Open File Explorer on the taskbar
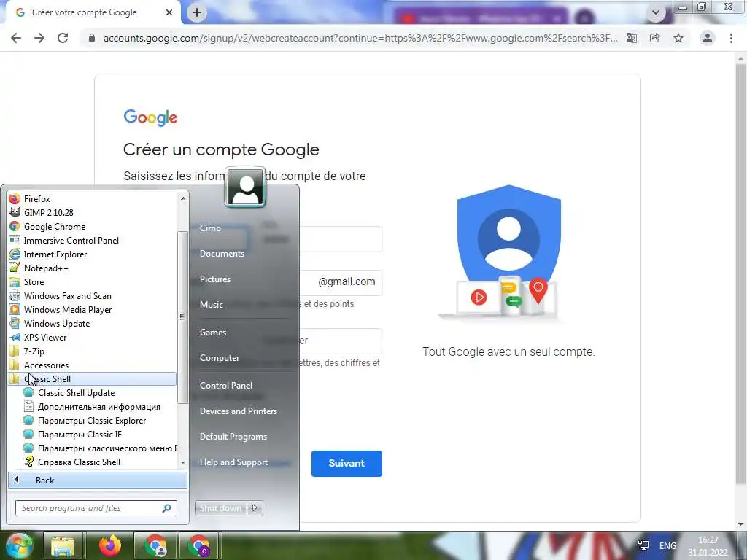 (63, 545)
